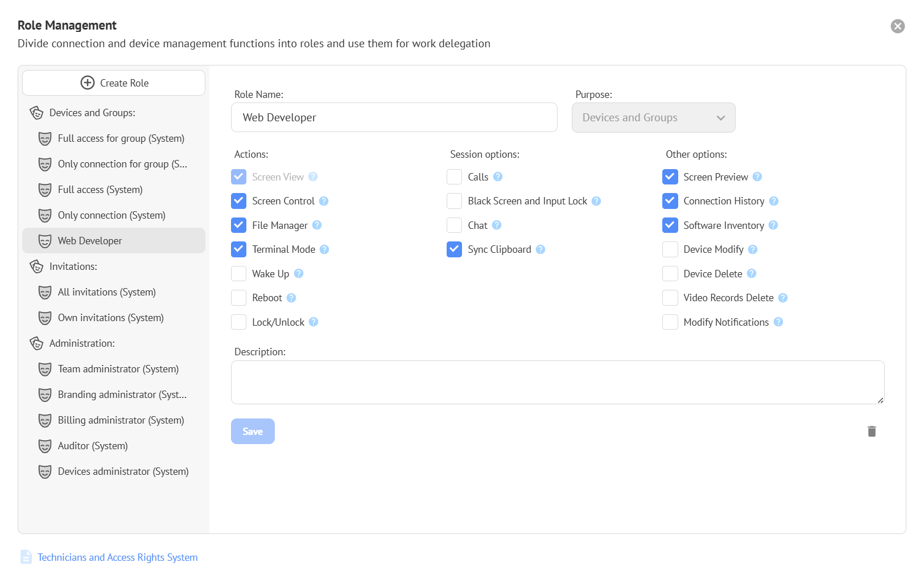The image size is (924, 583).
Task: Select Team administrator (System) role
Action: pos(118,369)
